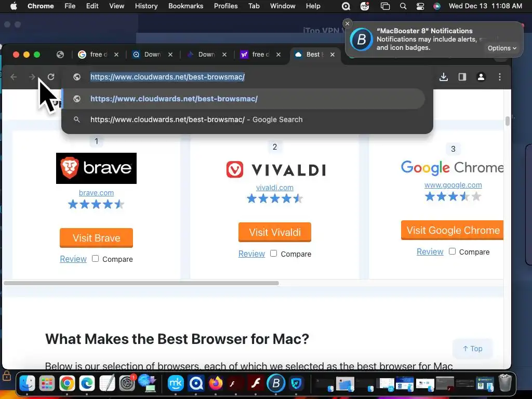The height and width of the screenshot is (399, 532).
Task: Open the Vivaldi Review link
Action: pos(252,254)
